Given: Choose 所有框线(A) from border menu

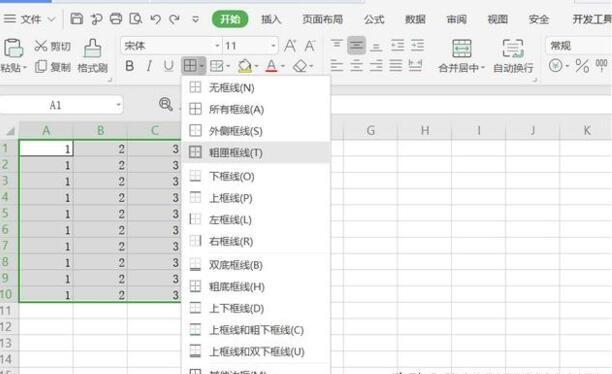Looking at the screenshot, I should [x=256, y=109].
